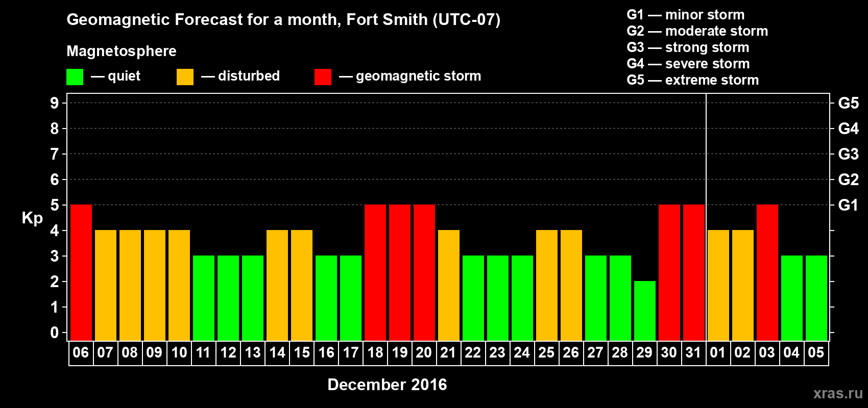Select the shortest green bar for December 29
The height and width of the screenshot is (408, 868).
pyautogui.click(x=645, y=311)
